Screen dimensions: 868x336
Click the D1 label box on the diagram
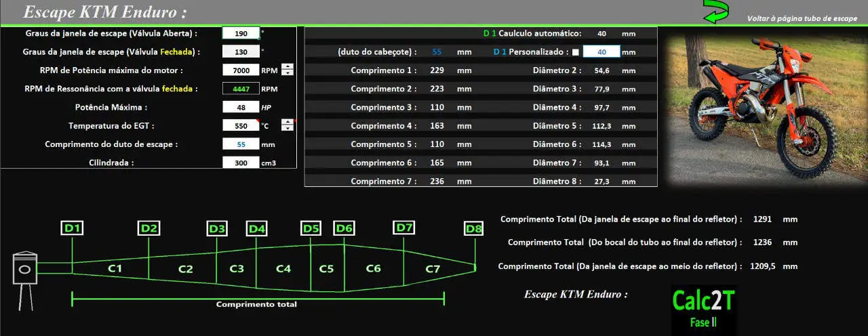click(x=73, y=228)
